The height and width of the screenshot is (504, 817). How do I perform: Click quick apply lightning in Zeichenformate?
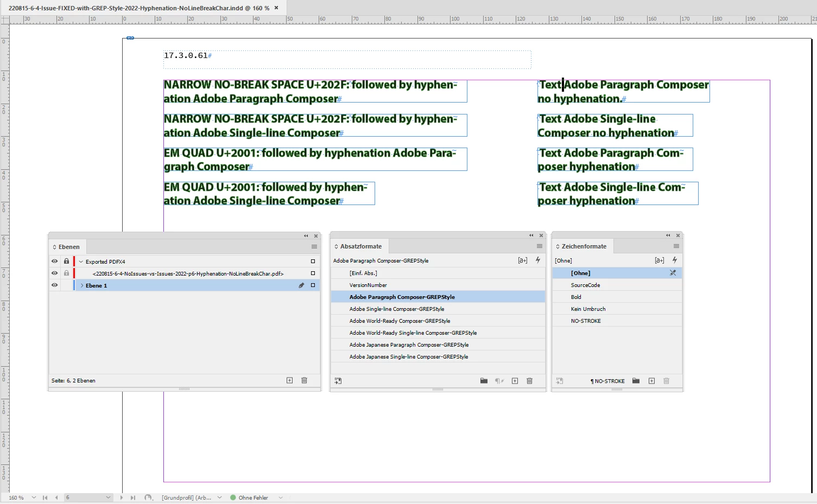675,260
